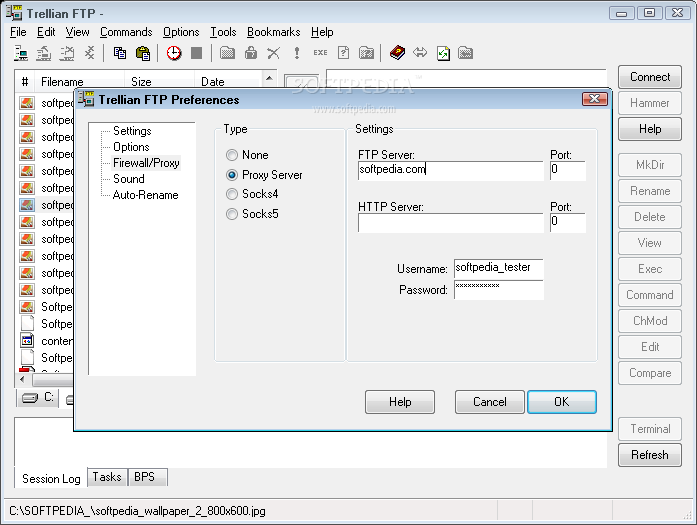Click the exclamation mark toolbar icon

coord(296,53)
